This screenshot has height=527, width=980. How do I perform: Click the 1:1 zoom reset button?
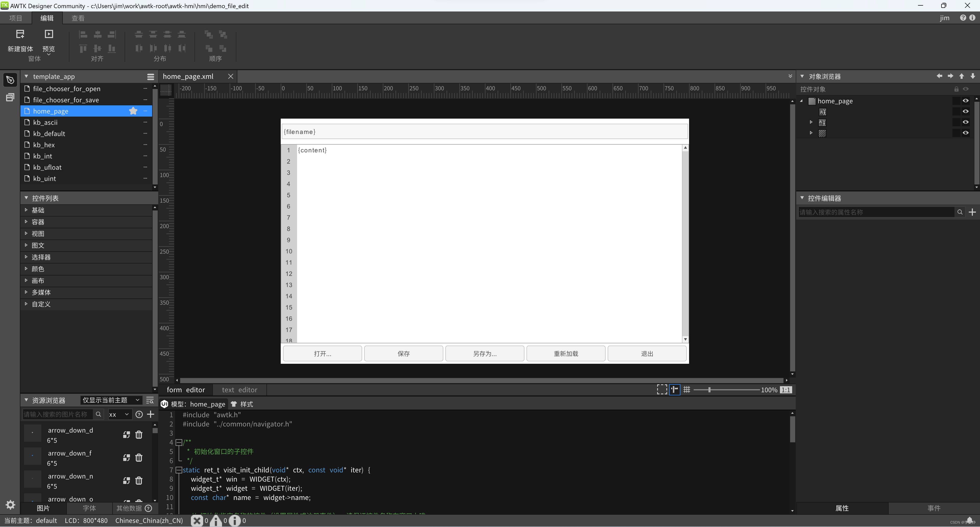point(786,390)
